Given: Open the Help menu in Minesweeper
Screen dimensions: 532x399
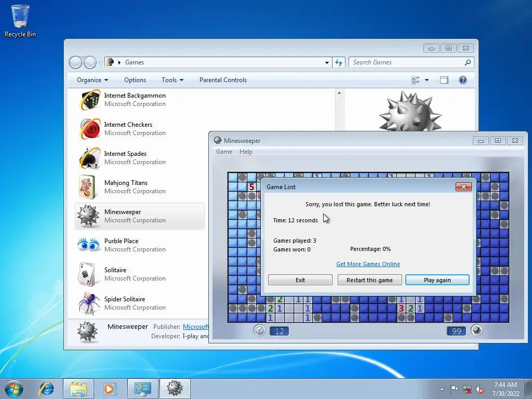Looking at the screenshot, I should click(x=246, y=152).
